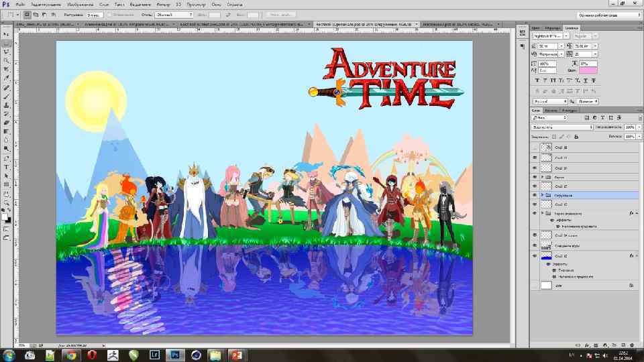This screenshot has height=362, width=644.
Task: Show the hidden white background layer
Action: pyautogui.click(x=535, y=286)
